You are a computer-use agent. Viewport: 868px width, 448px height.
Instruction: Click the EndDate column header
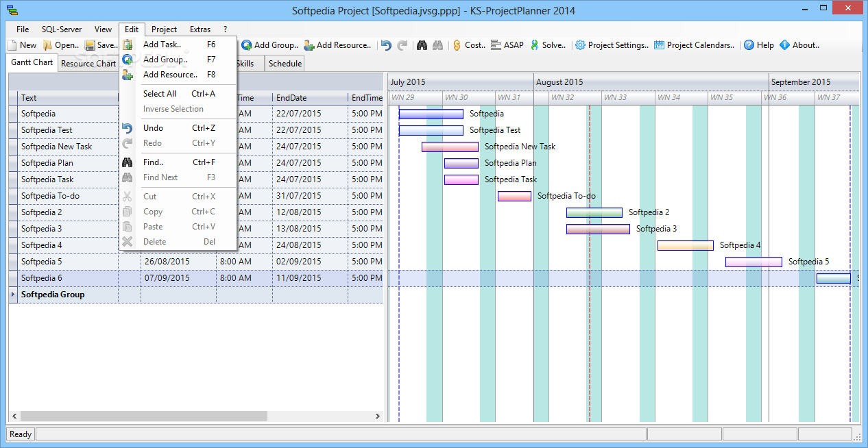click(x=310, y=98)
